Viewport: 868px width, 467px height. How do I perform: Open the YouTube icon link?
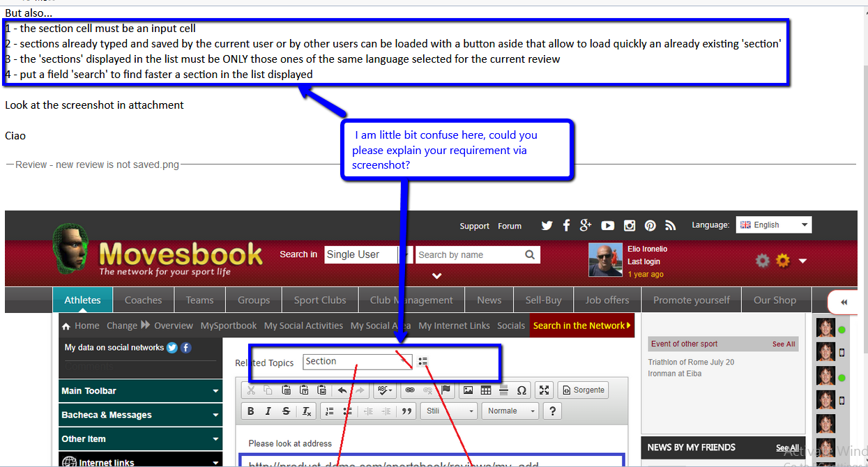click(x=608, y=225)
